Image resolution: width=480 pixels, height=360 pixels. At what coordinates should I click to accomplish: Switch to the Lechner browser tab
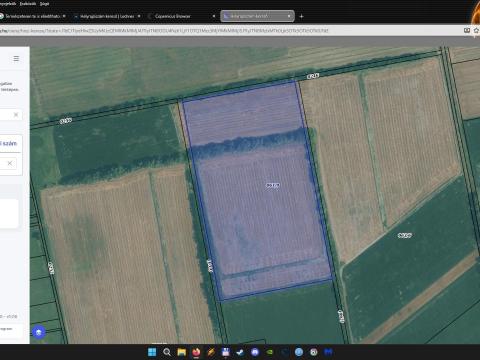(x=107, y=16)
